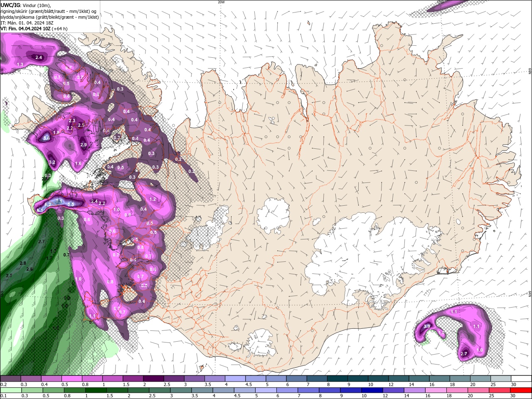The height and width of the screenshot is (399, 532).
Task: Click the black 2.6 rain value
Action: 30,269
